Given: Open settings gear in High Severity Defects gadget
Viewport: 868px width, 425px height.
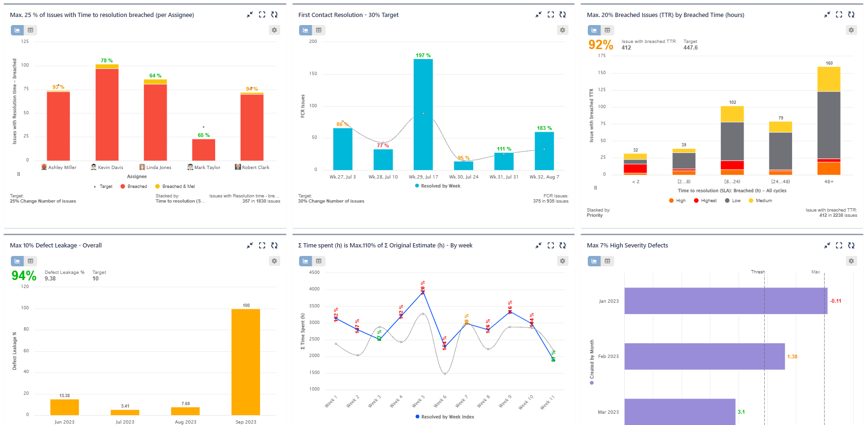Looking at the screenshot, I should click(851, 261).
